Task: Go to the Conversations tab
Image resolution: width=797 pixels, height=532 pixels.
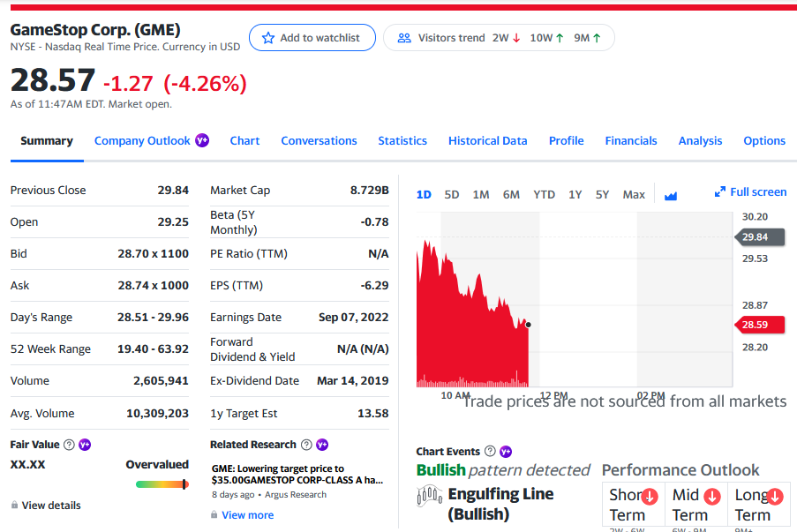Action: (x=319, y=141)
